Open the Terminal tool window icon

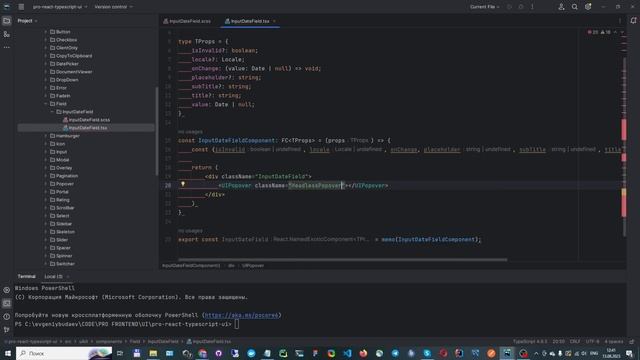(7, 303)
